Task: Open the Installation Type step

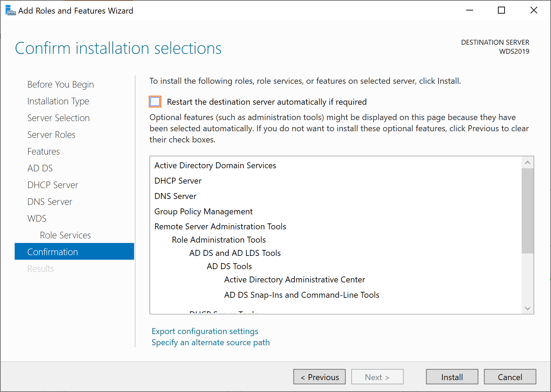Action: 58,101
